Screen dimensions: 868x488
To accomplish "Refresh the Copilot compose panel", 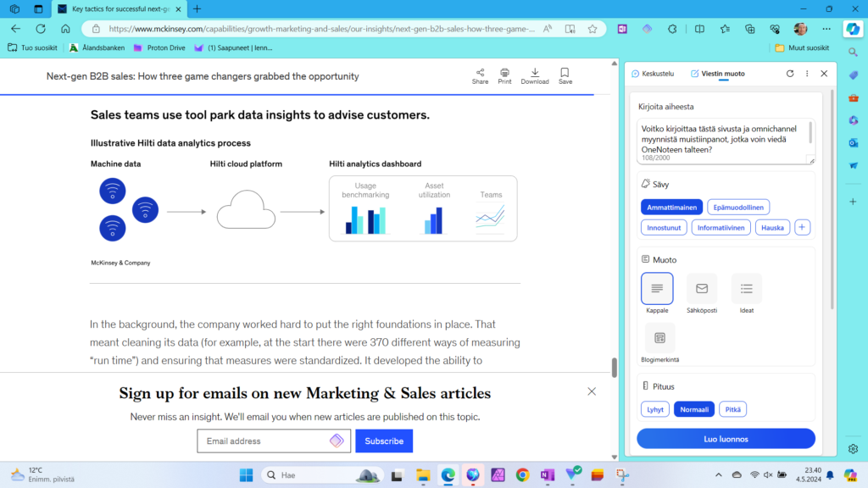I will [790, 74].
